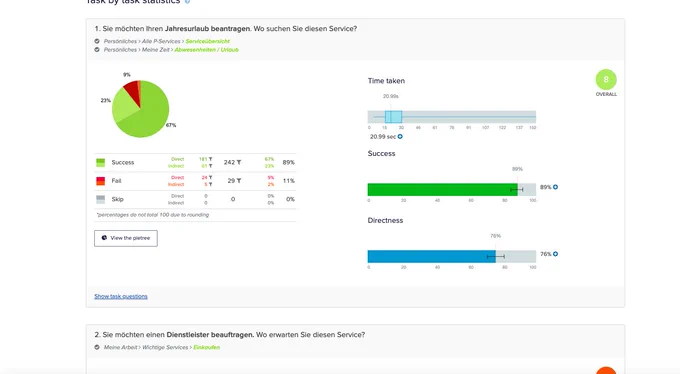Image resolution: width=680 pixels, height=374 pixels.
Task: Click the 'Time taken' heading
Action: tap(386, 81)
